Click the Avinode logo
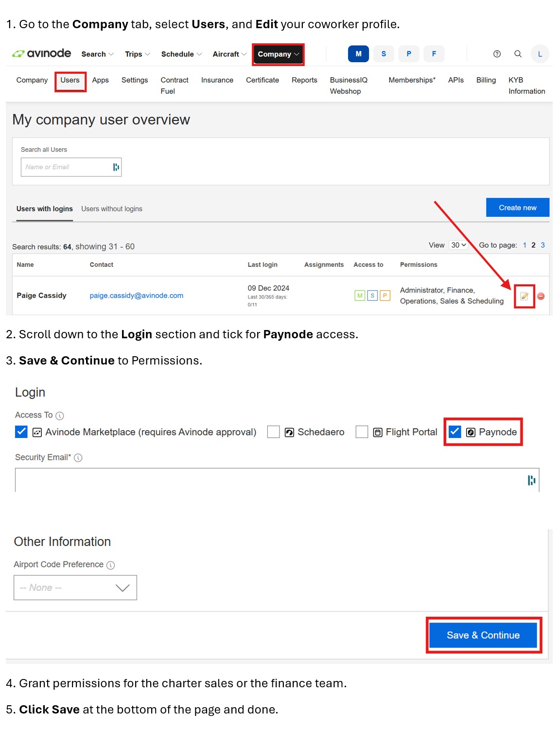Image resolution: width=560 pixels, height=731 pixels. (x=42, y=53)
